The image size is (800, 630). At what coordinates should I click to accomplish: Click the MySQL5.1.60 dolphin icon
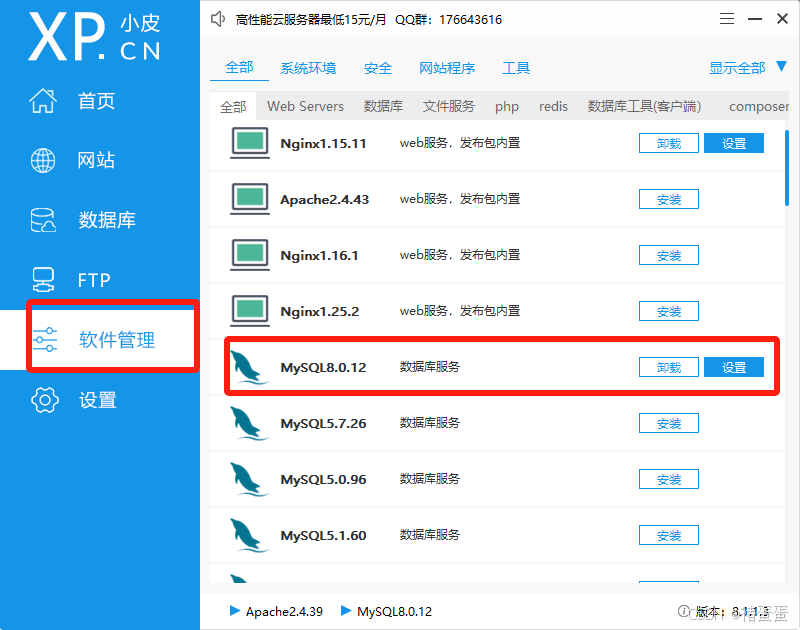pyautogui.click(x=248, y=536)
